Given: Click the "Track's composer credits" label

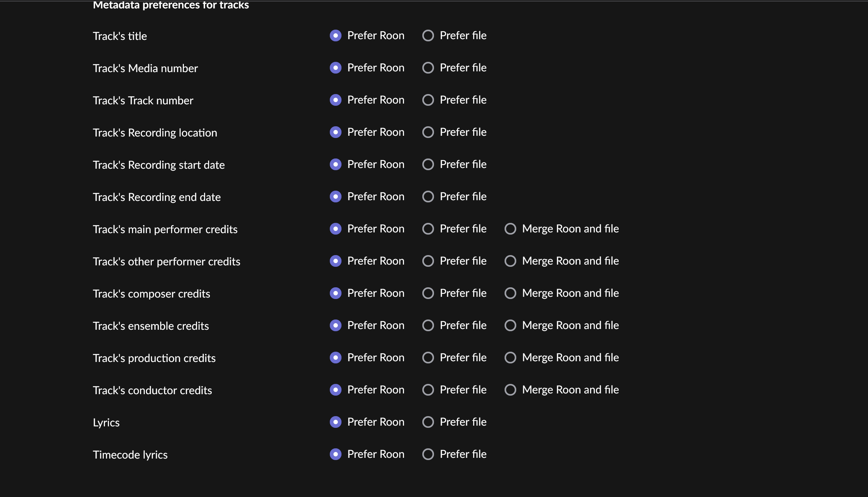Looking at the screenshot, I should coord(151,294).
